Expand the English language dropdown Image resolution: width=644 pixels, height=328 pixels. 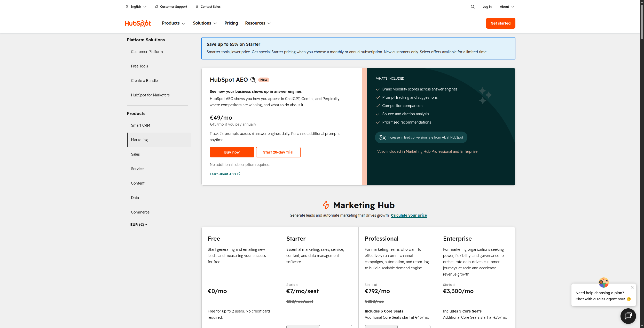pos(136,7)
